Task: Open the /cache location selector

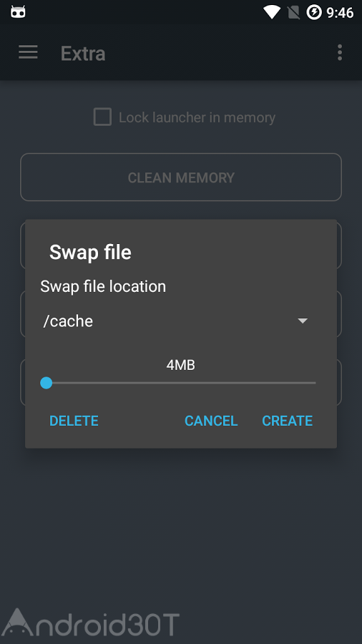Action: [x=177, y=321]
